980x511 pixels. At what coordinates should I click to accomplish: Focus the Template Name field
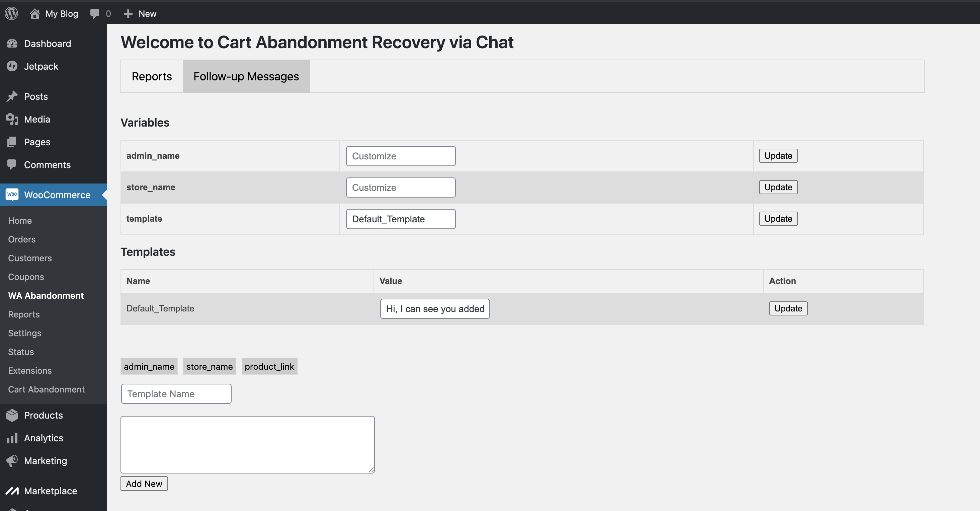coord(176,394)
